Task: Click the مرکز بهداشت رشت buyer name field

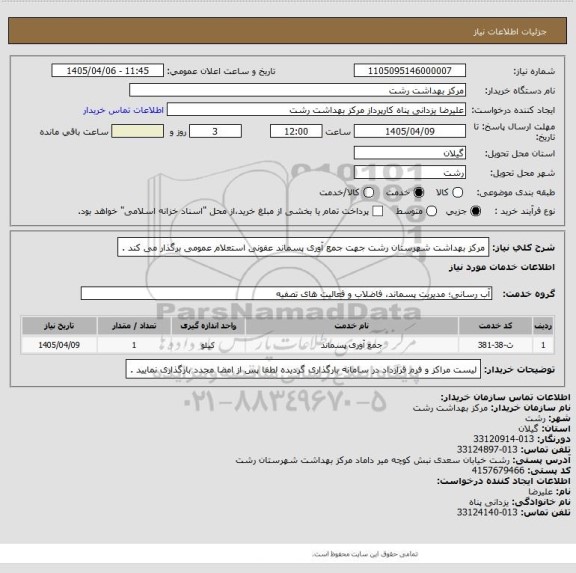Action: (x=298, y=90)
